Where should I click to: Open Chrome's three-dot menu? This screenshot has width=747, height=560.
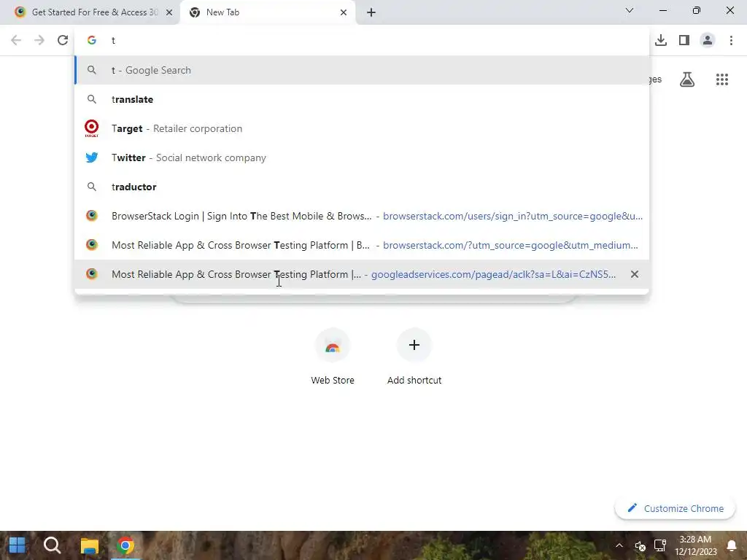[731, 40]
